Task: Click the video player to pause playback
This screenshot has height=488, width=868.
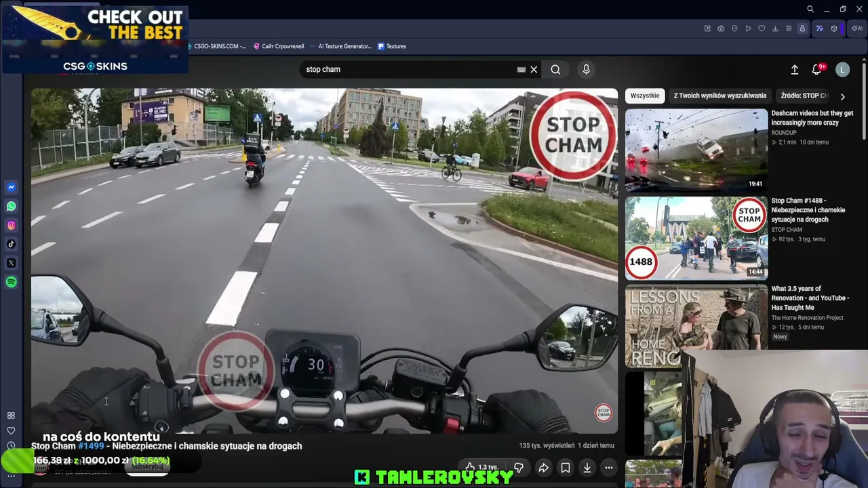Action: coord(324,261)
